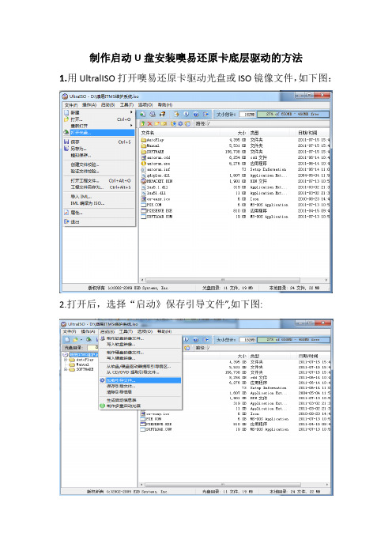The image size is (392, 555).
Task: Open the dropdown arrow beside open-folder icon
Action: pos(81,339)
